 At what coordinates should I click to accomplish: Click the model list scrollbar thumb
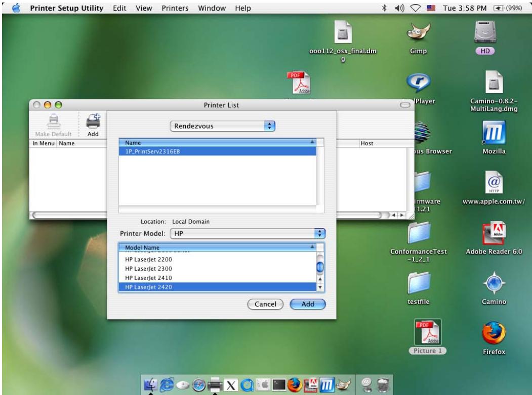320,267
